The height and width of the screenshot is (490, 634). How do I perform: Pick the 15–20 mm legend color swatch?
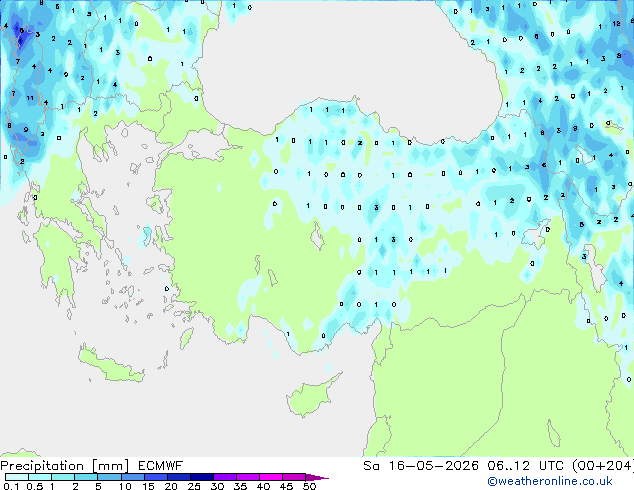156,477
